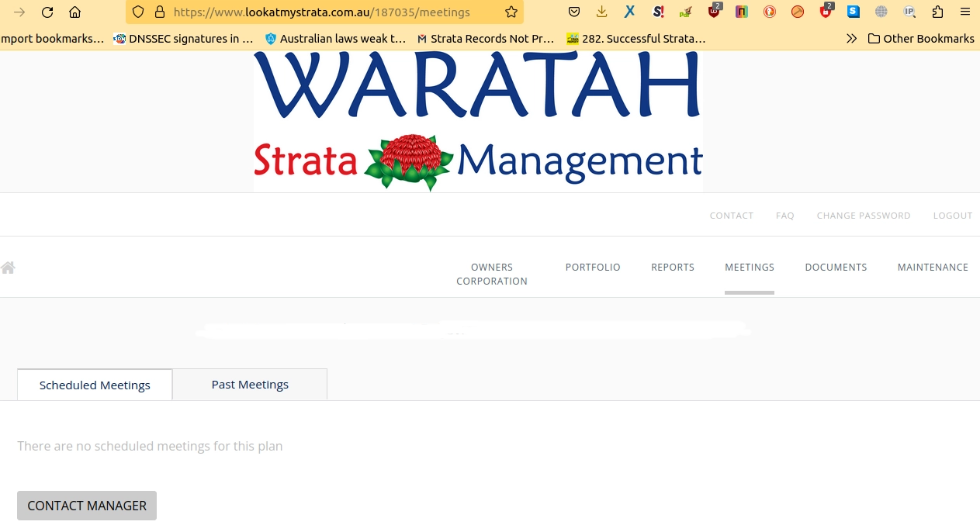Screen dimensions: 980x525
Task: Open DNSSEC signatures bookmark
Action: coord(183,38)
